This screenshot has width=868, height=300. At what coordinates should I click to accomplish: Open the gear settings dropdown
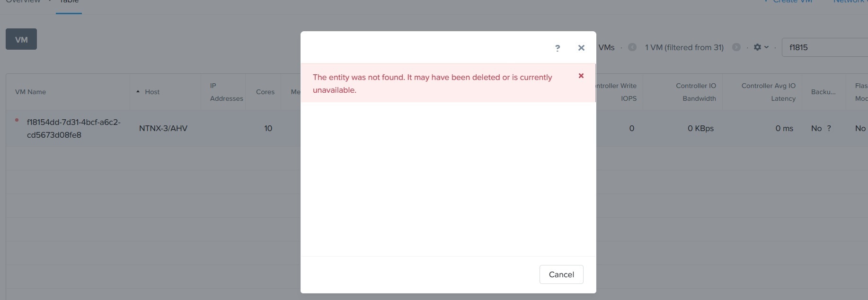pos(761,47)
